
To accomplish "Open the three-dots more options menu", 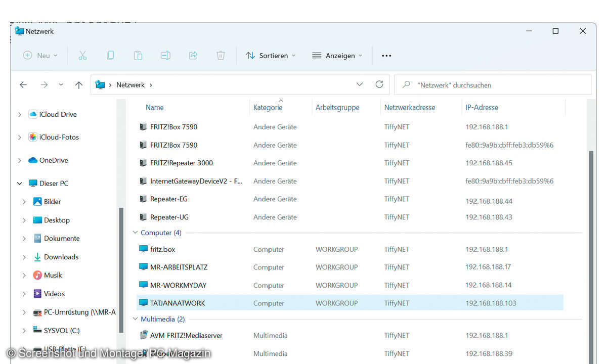I will (x=386, y=56).
